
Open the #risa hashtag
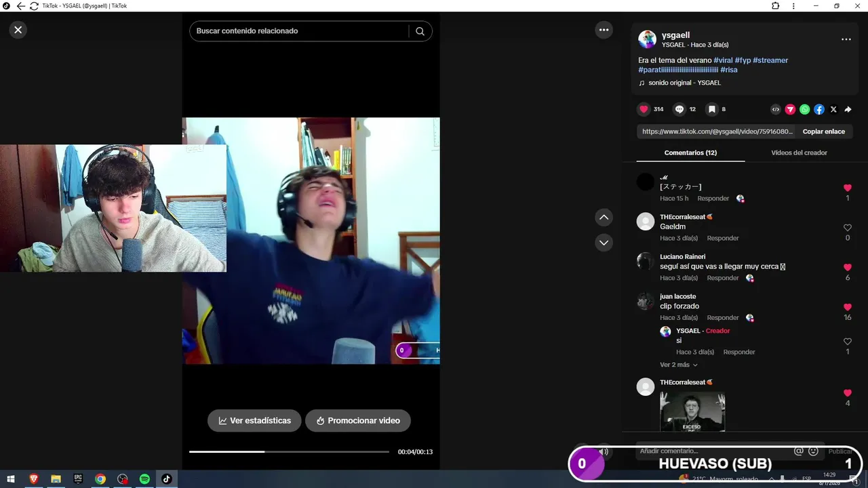(x=729, y=70)
